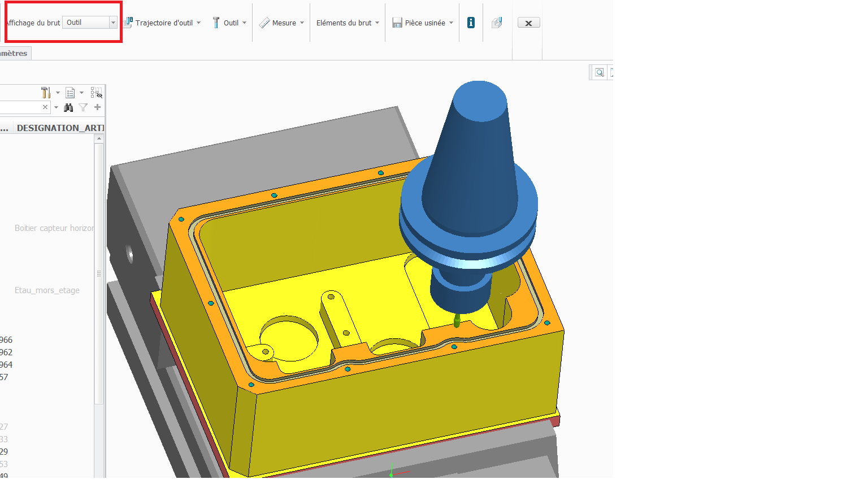Close the simulation toolbar with X button
The height and width of the screenshot is (488, 868).
(528, 23)
